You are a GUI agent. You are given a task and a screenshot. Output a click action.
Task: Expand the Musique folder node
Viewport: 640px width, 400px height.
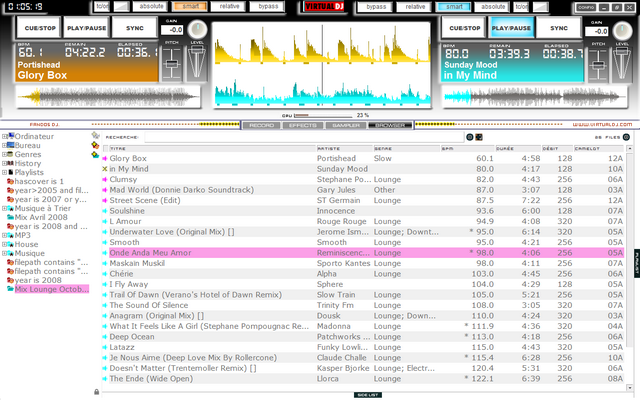click(4, 253)
